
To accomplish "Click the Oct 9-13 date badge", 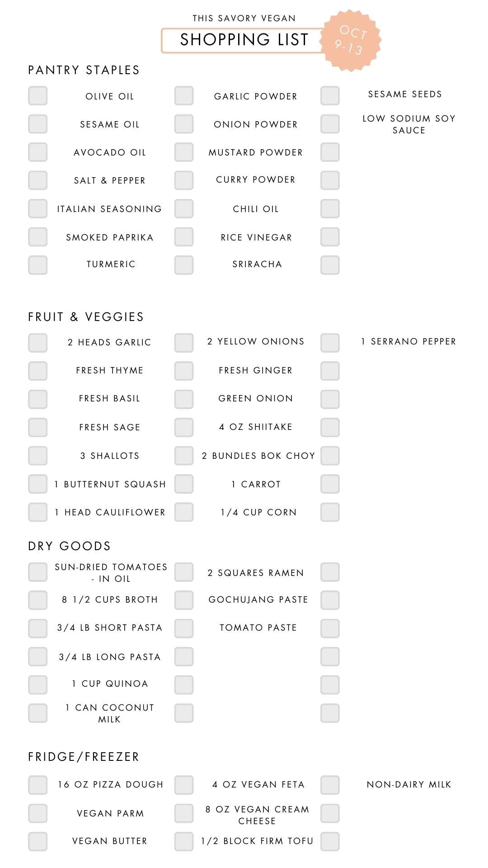I will coord(351,40).
